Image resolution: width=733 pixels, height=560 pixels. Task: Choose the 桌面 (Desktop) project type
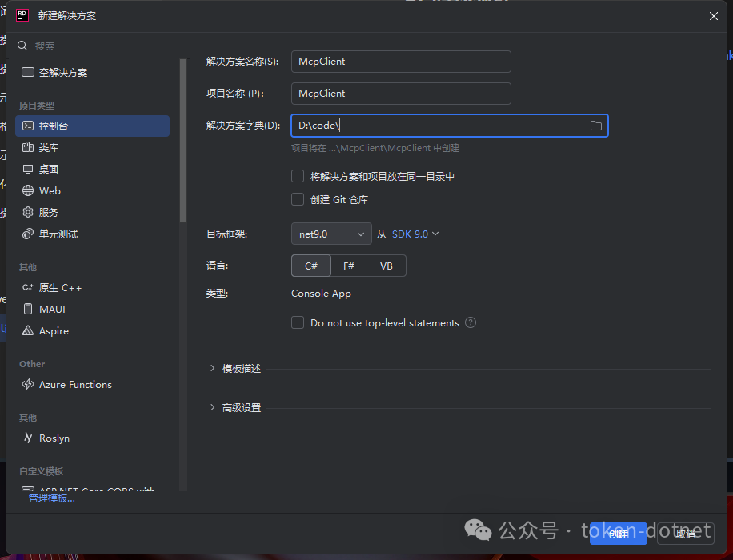(x=50, y=169)
